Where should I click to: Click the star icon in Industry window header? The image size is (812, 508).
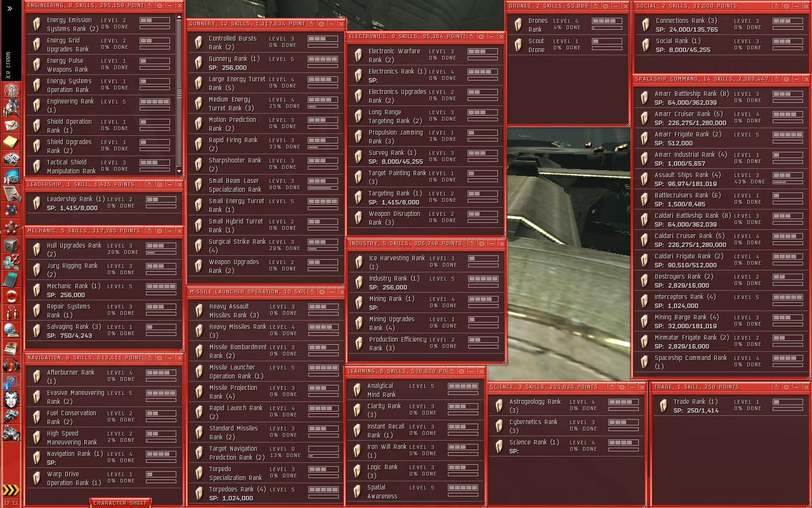pos(471,243)
